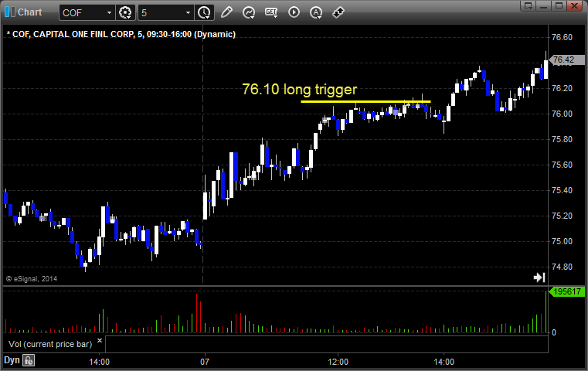Screen dimensions: 588x371
Task: Click the 75.60 price axis label
Action: point(563,165)
